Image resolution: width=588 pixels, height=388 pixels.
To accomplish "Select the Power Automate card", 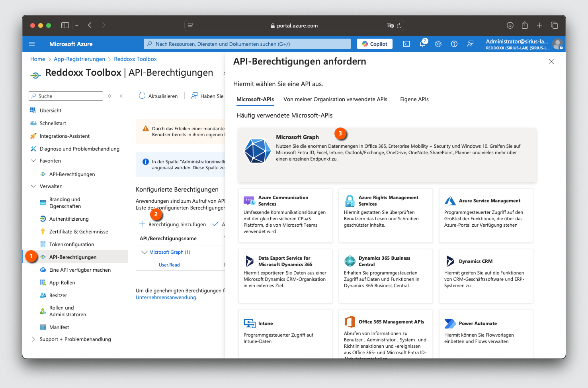I will 486,334.
